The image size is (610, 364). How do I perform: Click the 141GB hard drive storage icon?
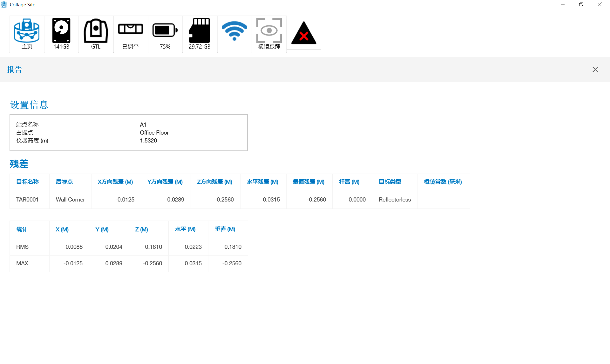pos(61,34)
